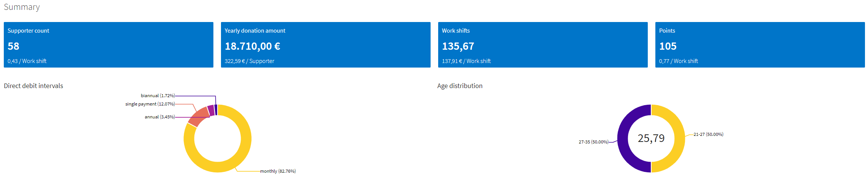Click the monthly (82.76%) label

278,171
